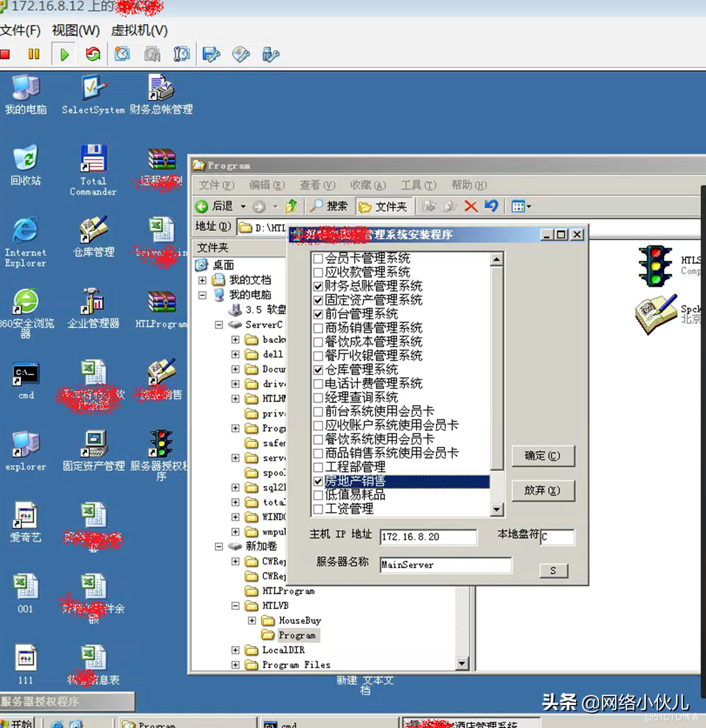
Task: Click the Undo icon in Explorer toolbar
Action: pos(491,206)
